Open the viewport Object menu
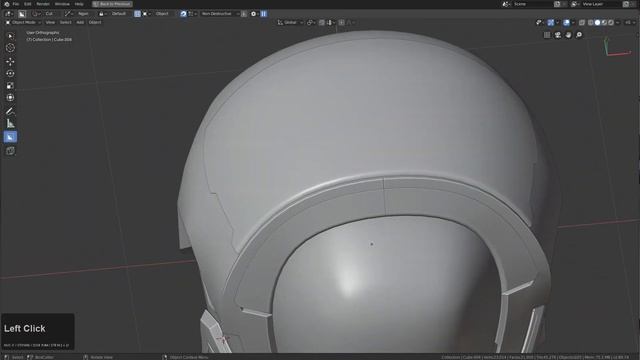The width and height of the screenshot is (640, 360). click(x=95, y=22)
